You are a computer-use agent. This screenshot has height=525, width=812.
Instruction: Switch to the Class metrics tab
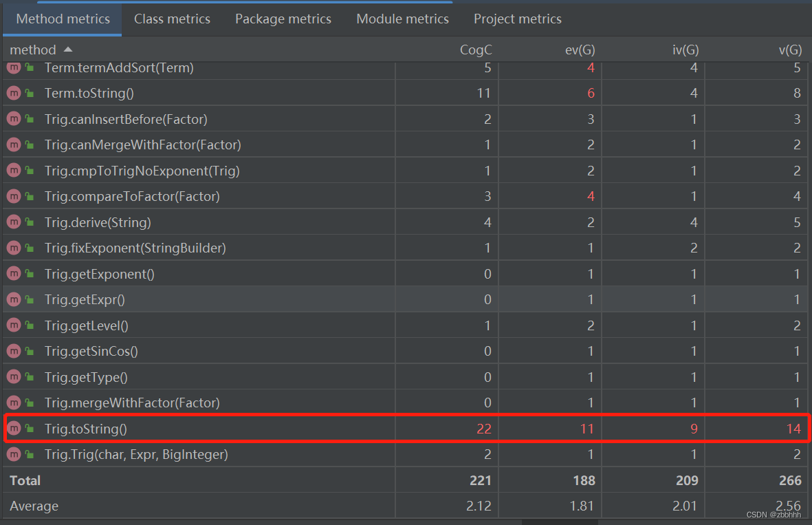(x=172, y=19)
